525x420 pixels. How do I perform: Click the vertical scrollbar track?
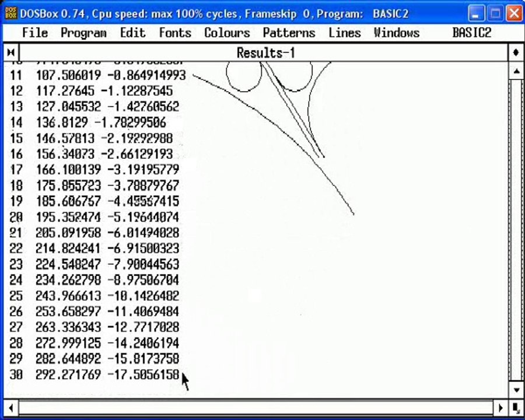(x=516, y=230)
